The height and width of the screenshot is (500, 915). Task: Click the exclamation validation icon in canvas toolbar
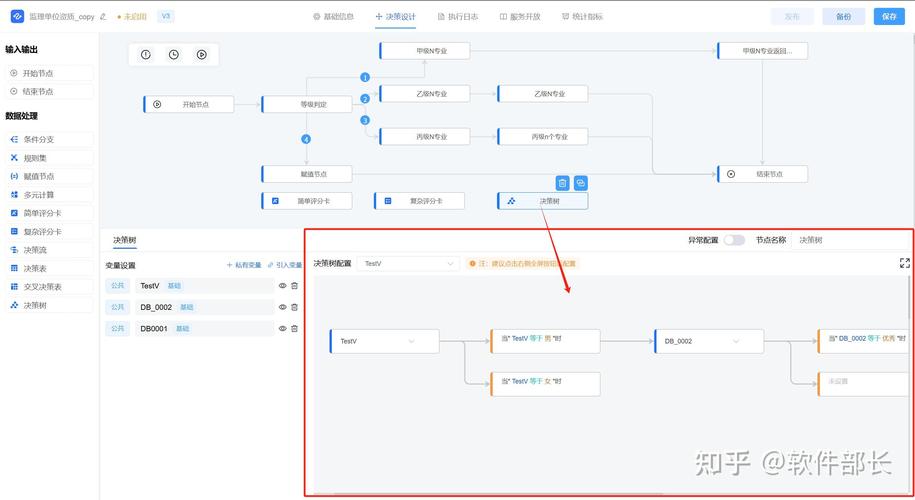click(x=146, y=55)
